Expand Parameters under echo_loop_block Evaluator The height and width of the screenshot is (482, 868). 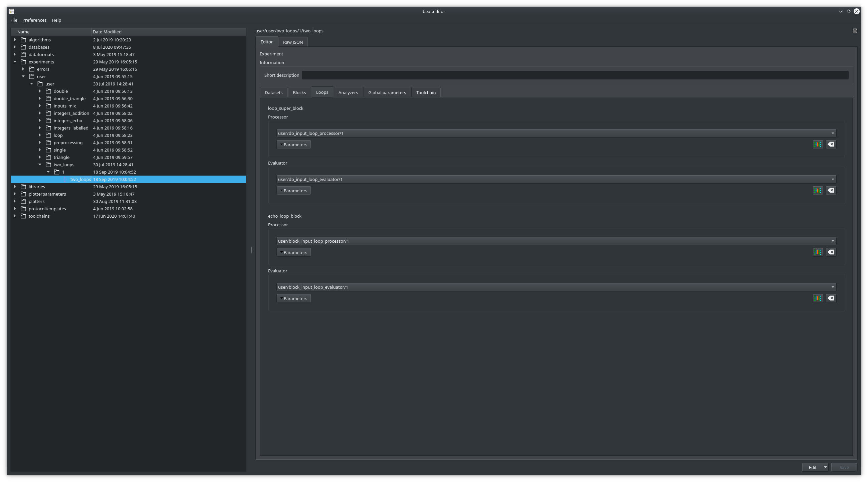293,298
